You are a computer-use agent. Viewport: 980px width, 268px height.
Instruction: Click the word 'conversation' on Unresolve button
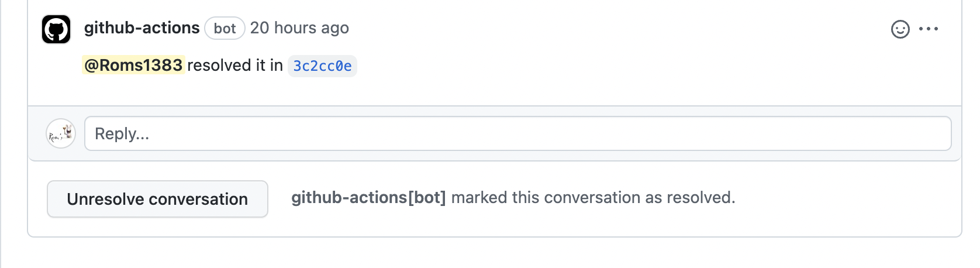198,199
